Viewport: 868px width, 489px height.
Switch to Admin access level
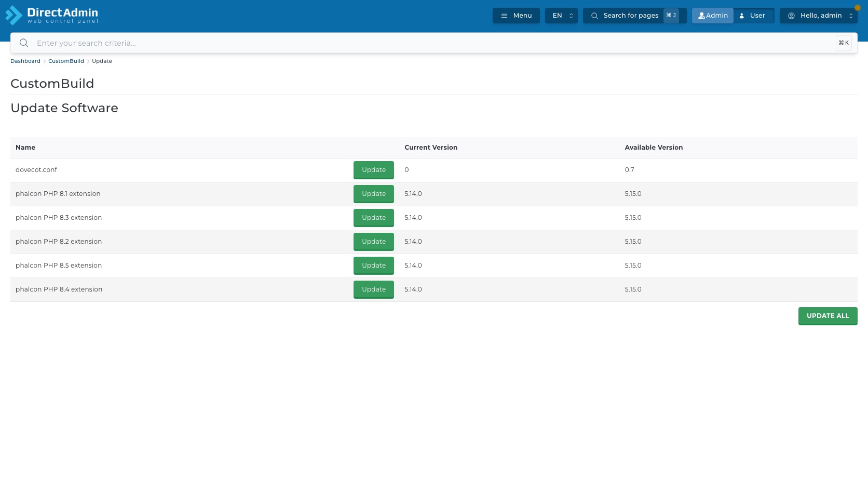[713, 16]
